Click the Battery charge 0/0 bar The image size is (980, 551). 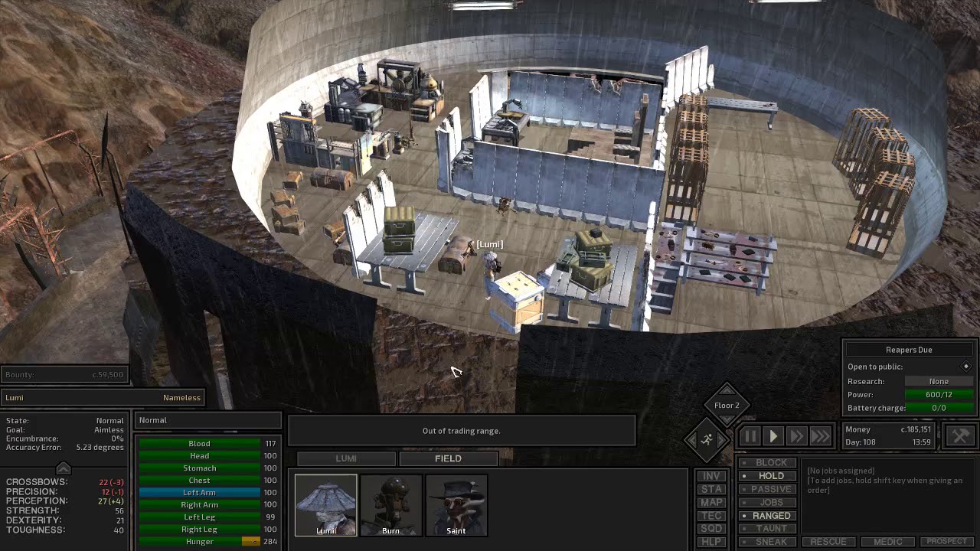[x=939, y=408]
